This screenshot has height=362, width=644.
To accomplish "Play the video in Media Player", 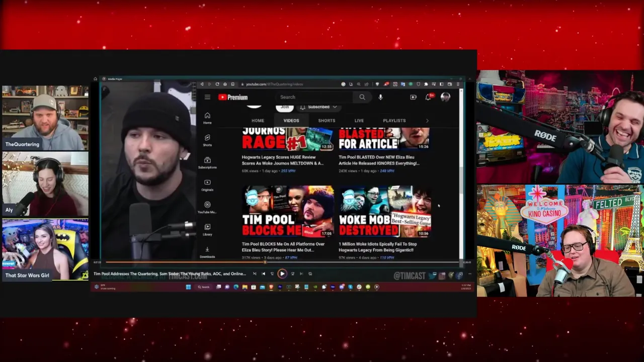I will (282, 274).
